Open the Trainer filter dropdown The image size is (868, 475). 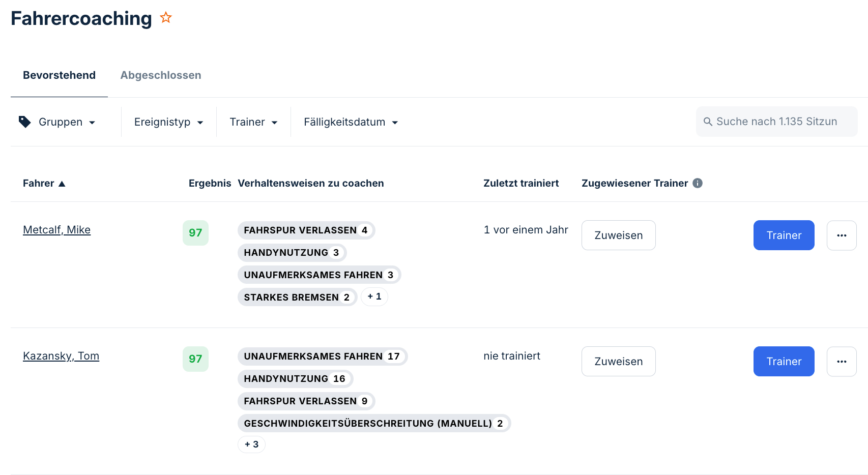pos(253,122)
